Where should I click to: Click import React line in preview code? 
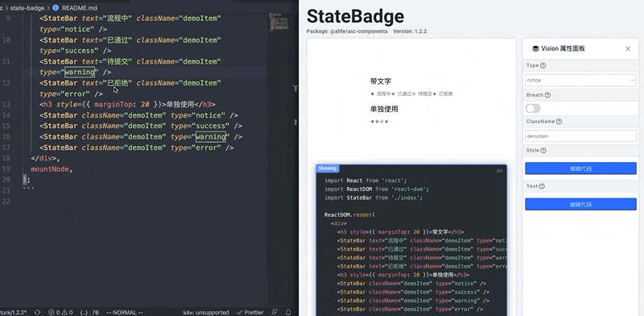coord(365,181)
